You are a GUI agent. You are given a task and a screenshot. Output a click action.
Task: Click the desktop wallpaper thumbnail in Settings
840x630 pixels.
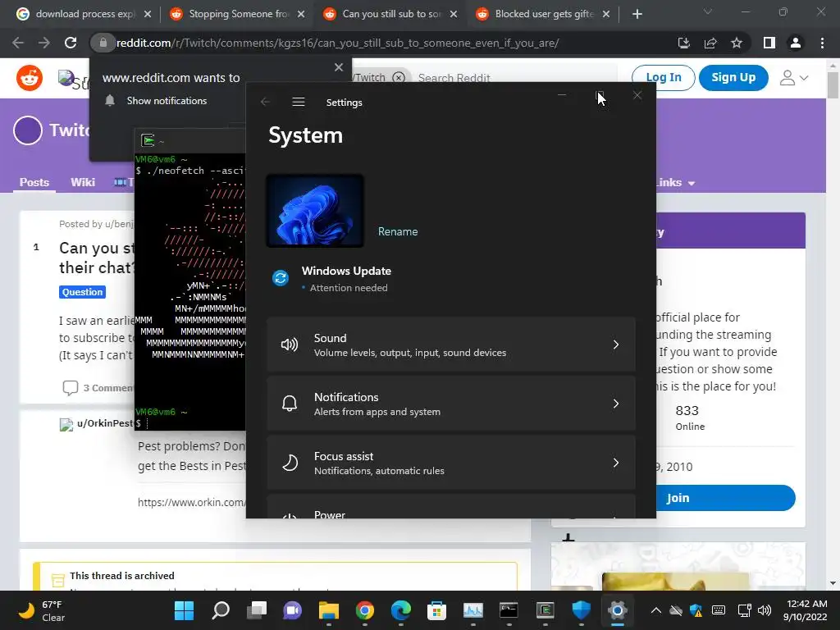(315, 211)
